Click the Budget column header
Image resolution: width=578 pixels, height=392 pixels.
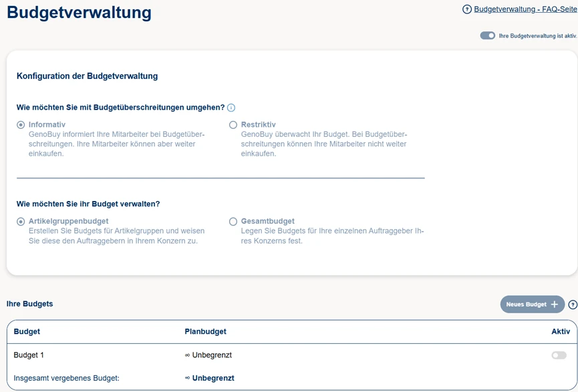coord(27,331)
